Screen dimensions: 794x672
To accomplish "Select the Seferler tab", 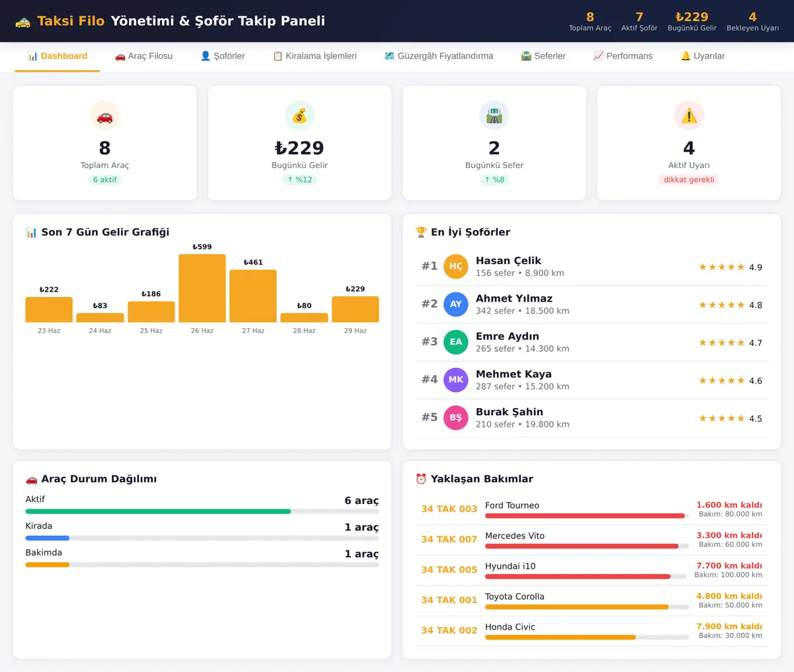I will (x=543, y=56).
